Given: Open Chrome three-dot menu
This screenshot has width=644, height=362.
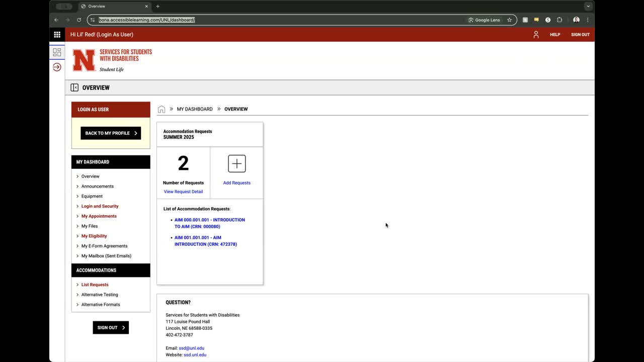Looking at the screenshot, I should point(588,20).
